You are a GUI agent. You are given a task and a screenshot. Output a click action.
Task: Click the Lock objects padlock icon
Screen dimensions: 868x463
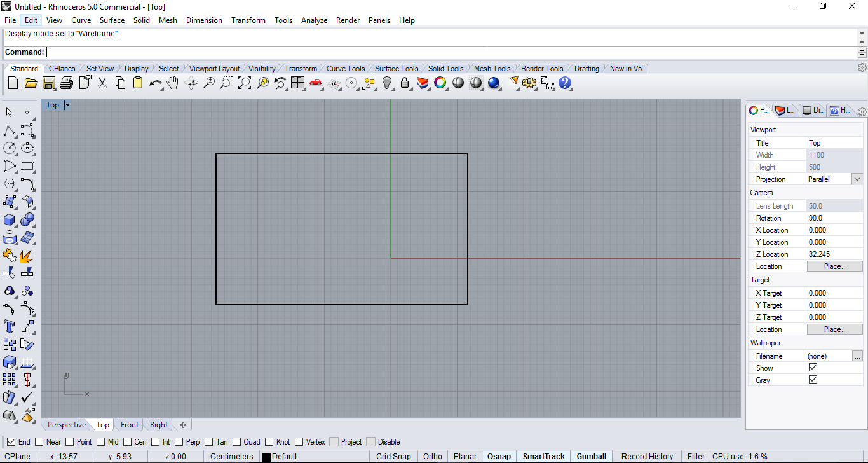point(405,83)
